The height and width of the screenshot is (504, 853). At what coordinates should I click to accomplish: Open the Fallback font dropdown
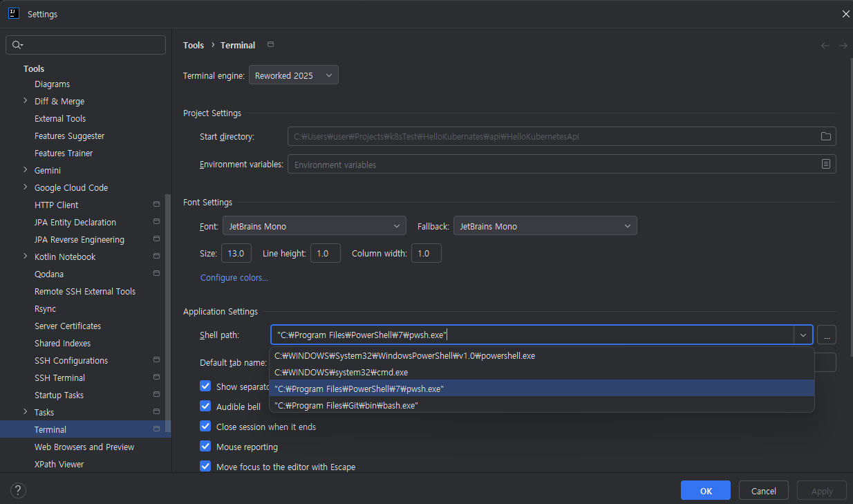545,226
